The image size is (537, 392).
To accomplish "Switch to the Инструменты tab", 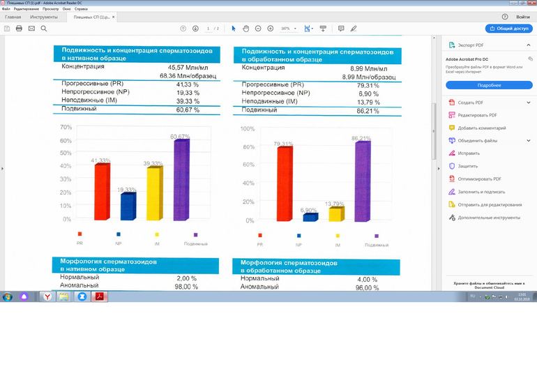I will pos(44,16).
